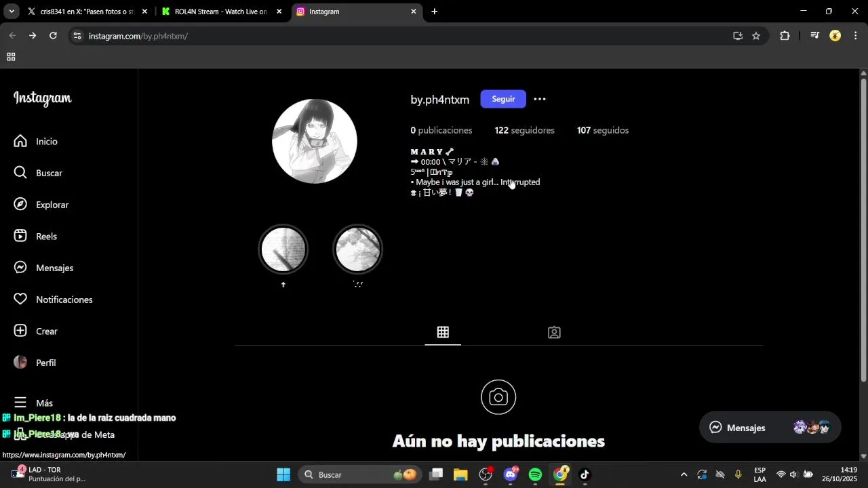Open the Chrome three-dot menu
Image resolution: width=868 pixels, height=488 pixels.
pyautogui.click(x=855, y=36)
